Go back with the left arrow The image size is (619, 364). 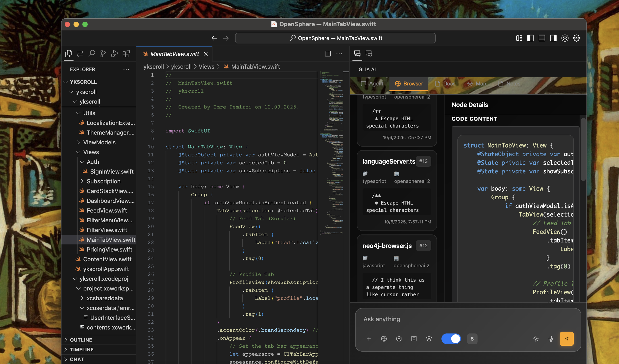point(214,38)
